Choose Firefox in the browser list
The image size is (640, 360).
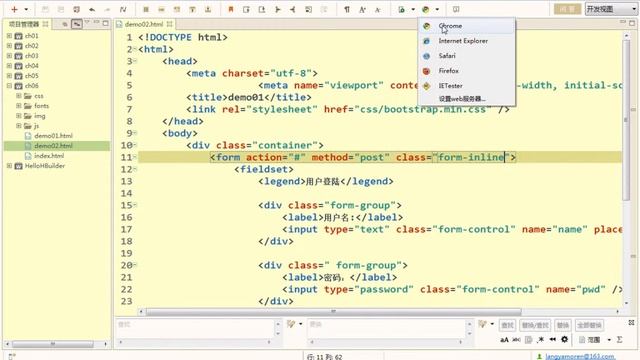click(467, 71)
